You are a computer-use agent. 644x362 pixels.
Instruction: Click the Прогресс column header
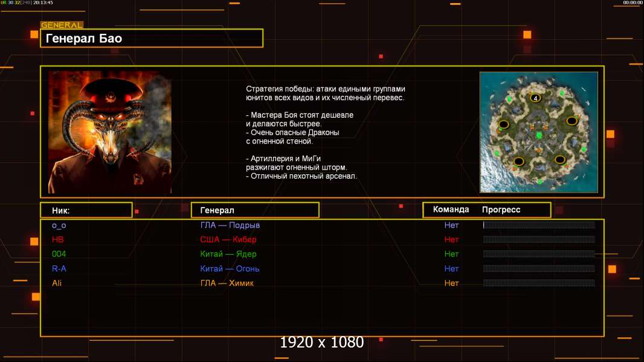tap(501, 209)
